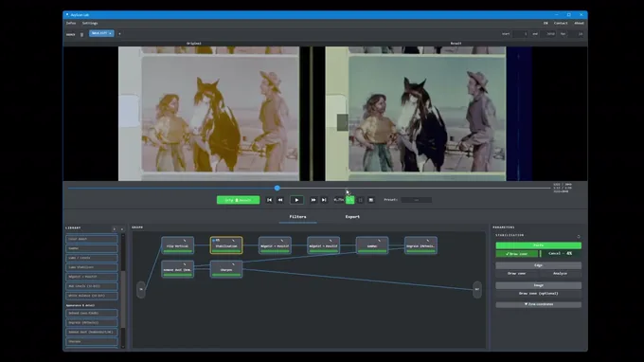644x362 pixels.
Task: Edit the Flip Vertical node via its pencil icon
Action: 185,241
